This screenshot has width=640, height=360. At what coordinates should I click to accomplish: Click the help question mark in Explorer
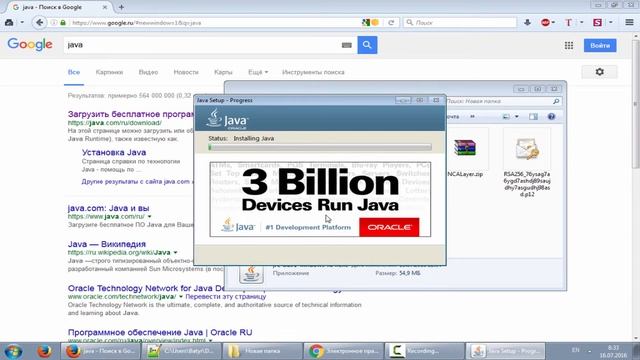(551, 116)
